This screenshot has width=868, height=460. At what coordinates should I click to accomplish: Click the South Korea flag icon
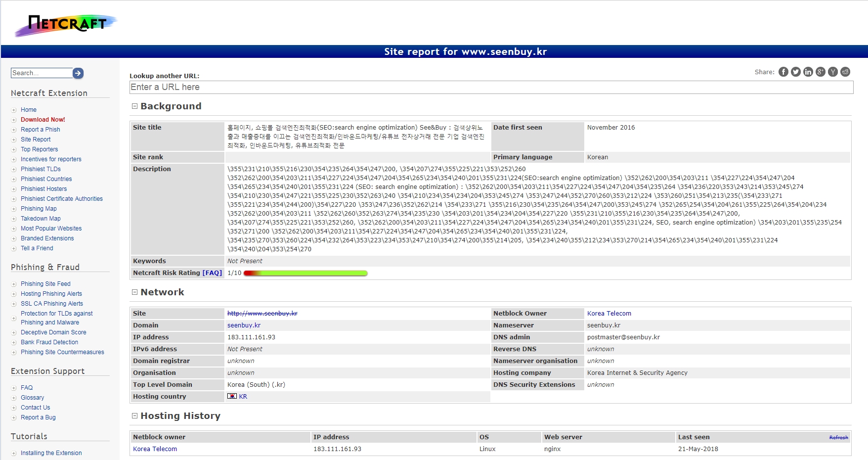coord(232,396)
